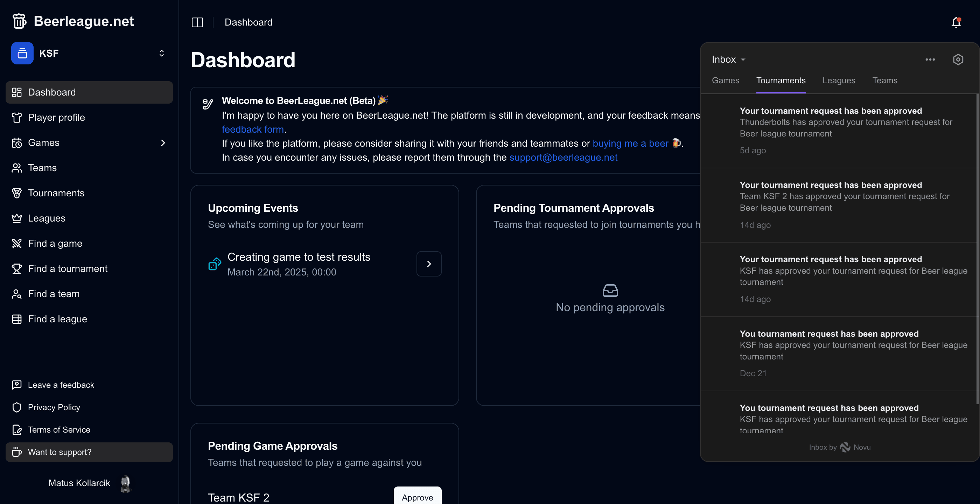Screen dimensions: 980x504
Task: Open Find a game
Action: (x=89, y=244)
